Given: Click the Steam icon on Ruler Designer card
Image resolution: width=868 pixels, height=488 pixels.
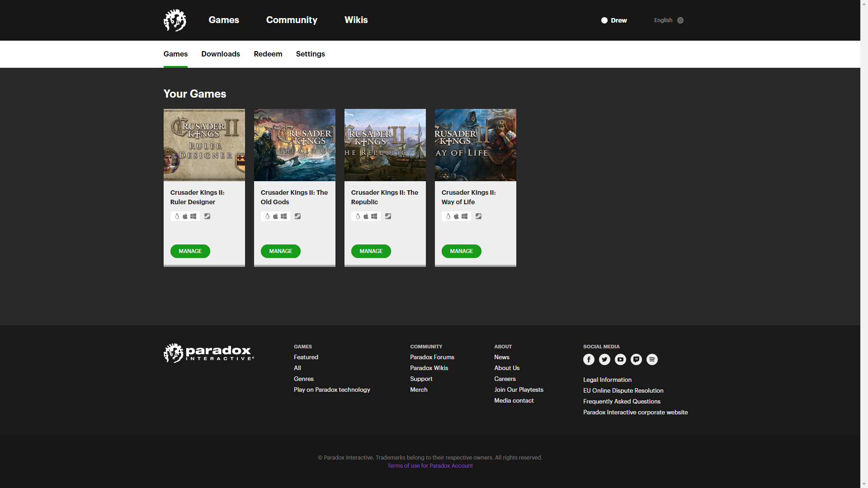Looking at the screenshot, I should coord(207,216).
